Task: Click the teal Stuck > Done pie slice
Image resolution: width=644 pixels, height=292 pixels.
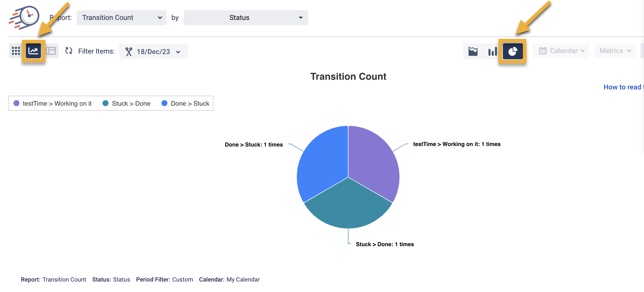Action: (348, 208)
